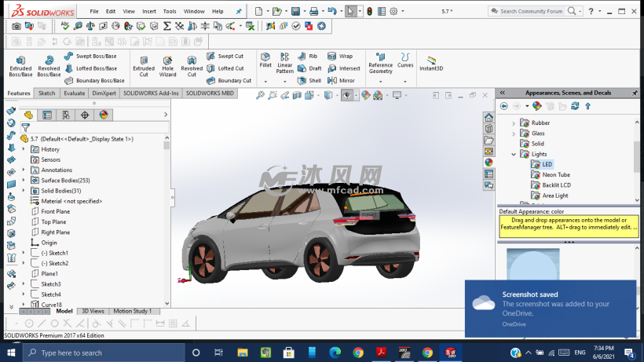
Task: Open the Motion Study 1 tab
Action: 134,311
